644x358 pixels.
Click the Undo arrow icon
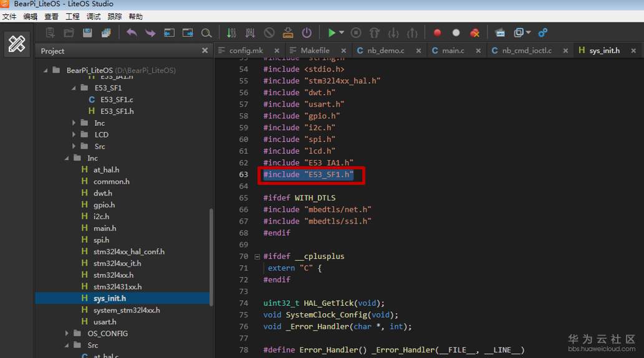pos(132,33)
